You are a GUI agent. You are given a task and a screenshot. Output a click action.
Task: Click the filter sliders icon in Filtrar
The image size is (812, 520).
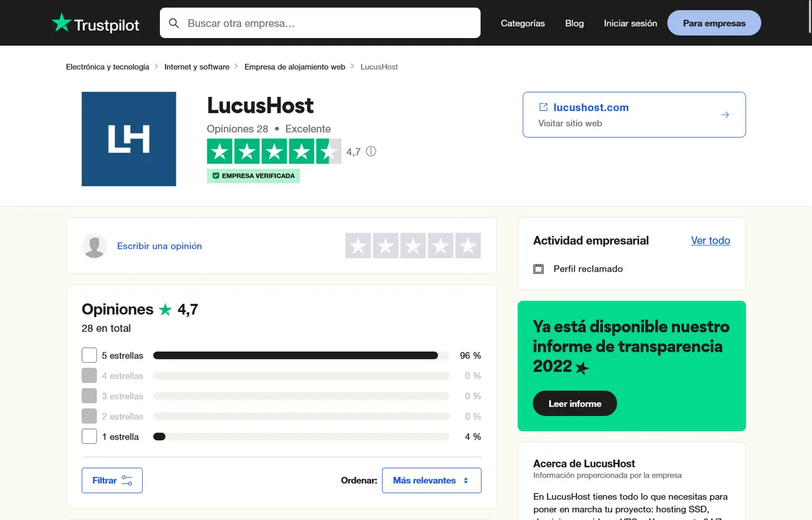(127, 481)
